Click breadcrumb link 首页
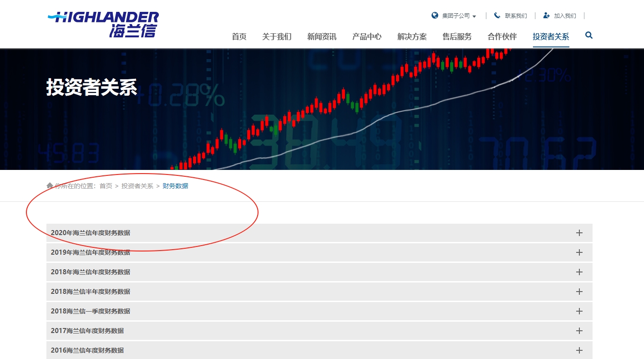This screenshot has width=644, height=359. click(x=106, y=186)
